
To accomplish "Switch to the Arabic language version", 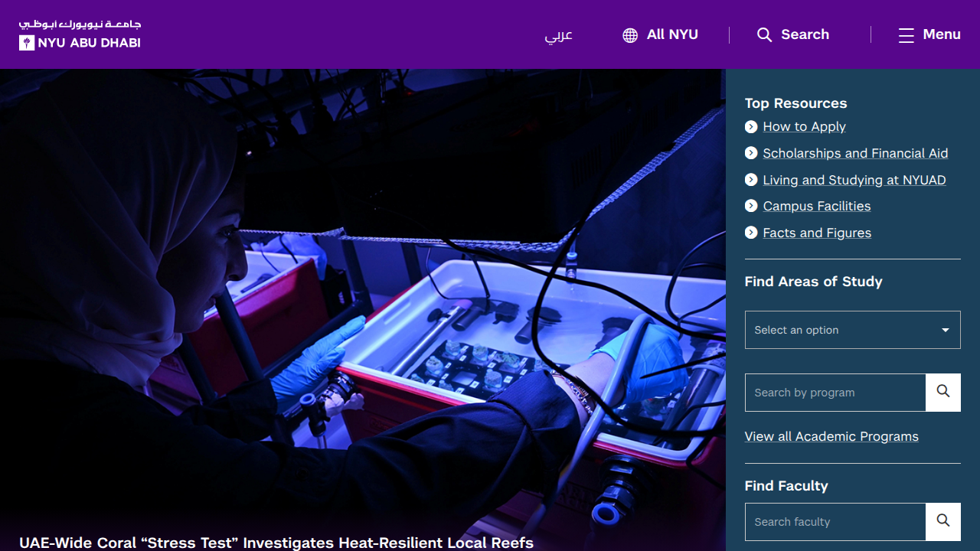I will 559,35.
